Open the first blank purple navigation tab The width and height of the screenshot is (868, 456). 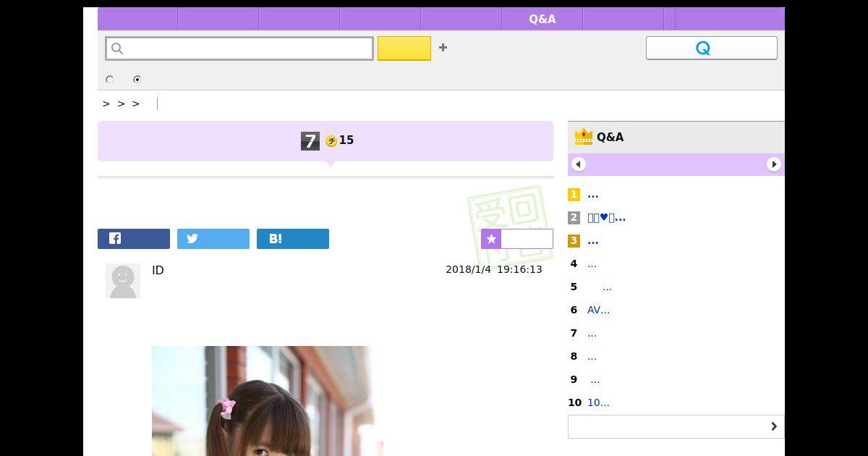pyautogui.click(x=137, y=19)
